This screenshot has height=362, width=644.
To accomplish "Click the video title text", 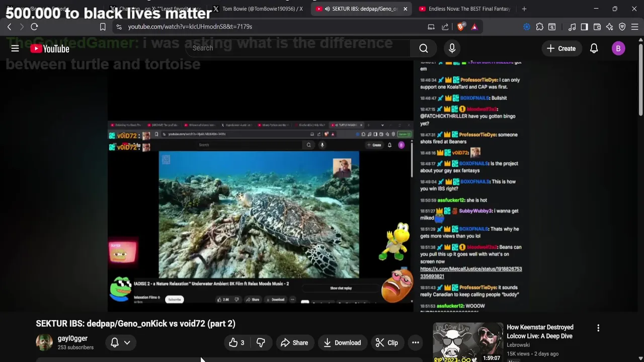I will pyautogui.click(x=136, y=324).
